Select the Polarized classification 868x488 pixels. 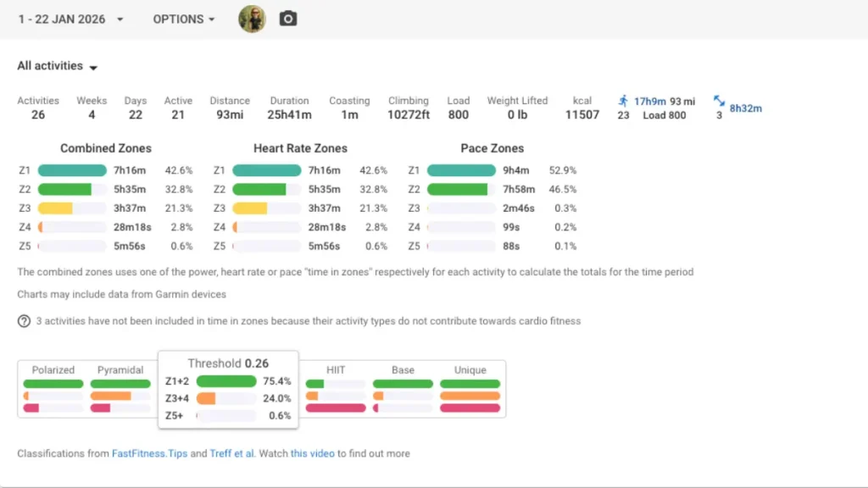click(x=53, y=370)
